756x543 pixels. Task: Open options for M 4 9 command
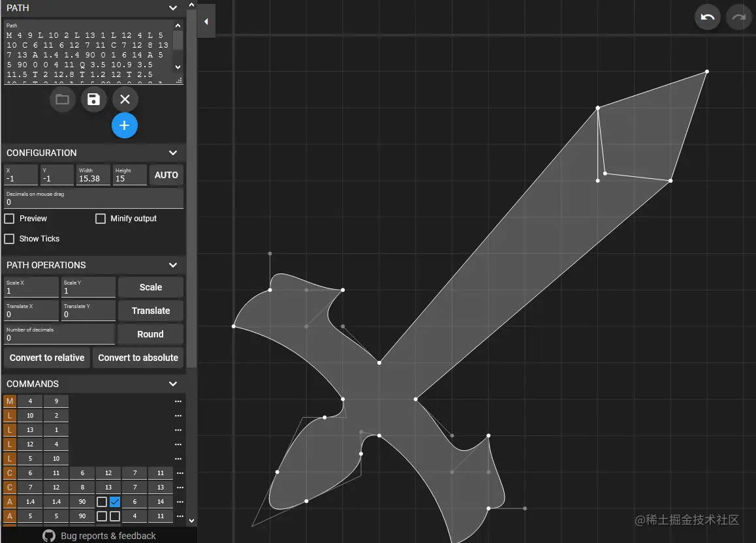(x=178, y=401)
